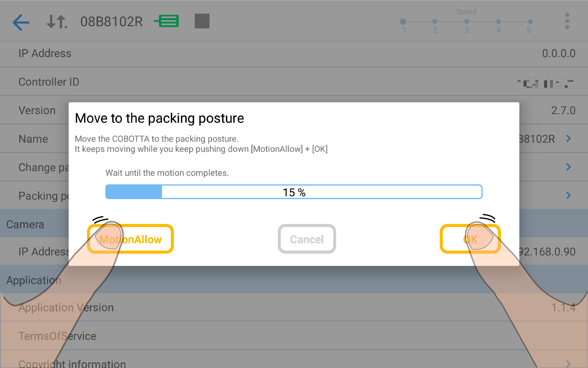Expand the Name row chevron
The image size is (588, 368).
[x=568, y=139]
